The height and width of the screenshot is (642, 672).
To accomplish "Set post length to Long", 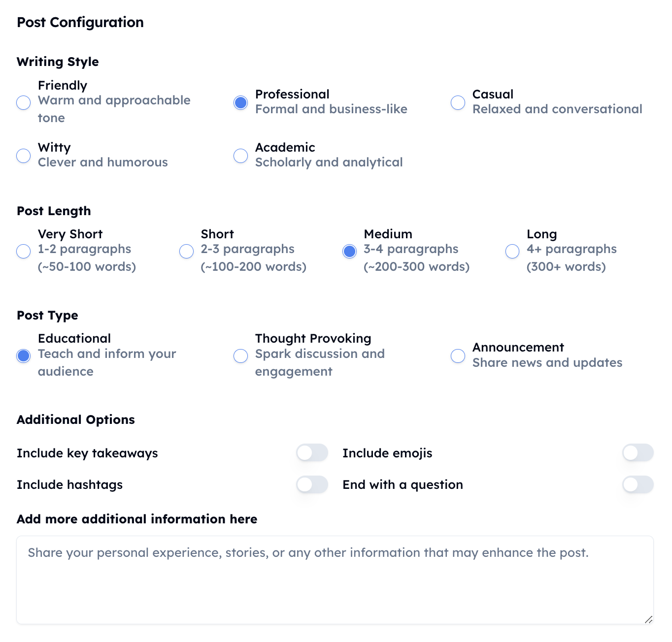I will coord(512,251).
